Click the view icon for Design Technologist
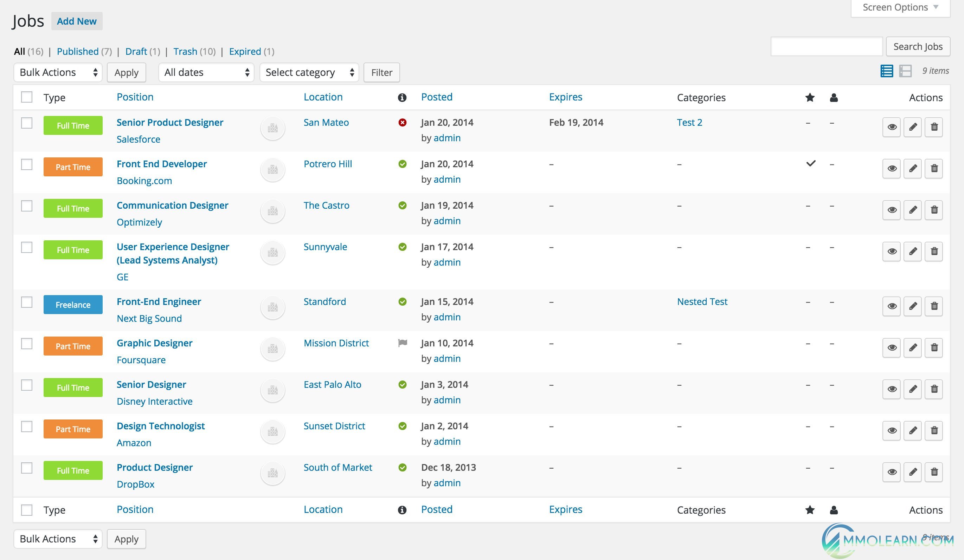 coord(892,430)
